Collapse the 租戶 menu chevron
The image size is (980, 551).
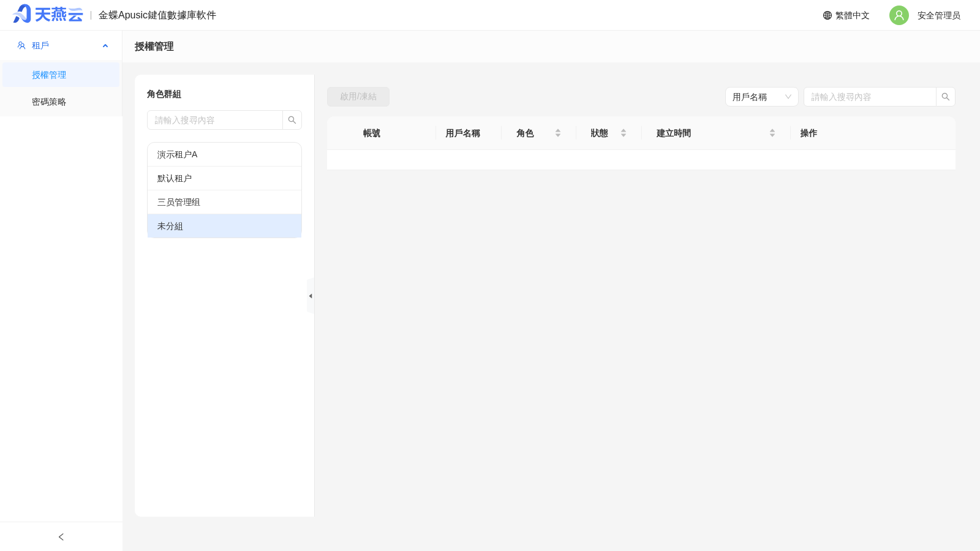pyautogui.click(x=105, y=46)
